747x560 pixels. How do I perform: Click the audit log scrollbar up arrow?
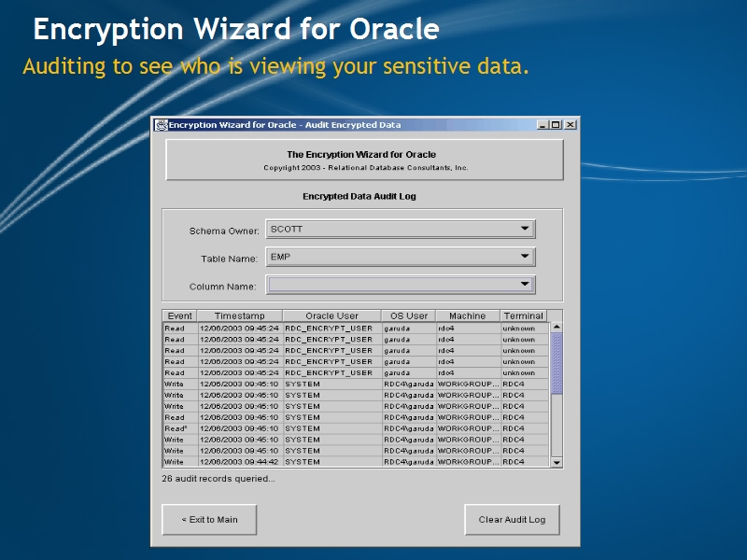click(557, 328)
